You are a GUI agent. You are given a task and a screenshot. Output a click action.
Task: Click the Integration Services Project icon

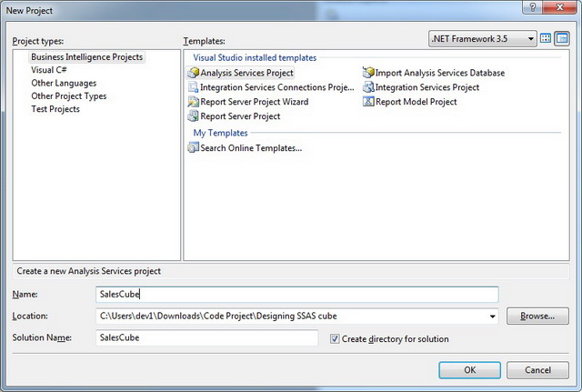pyautogui.click(x=368, y=87)
